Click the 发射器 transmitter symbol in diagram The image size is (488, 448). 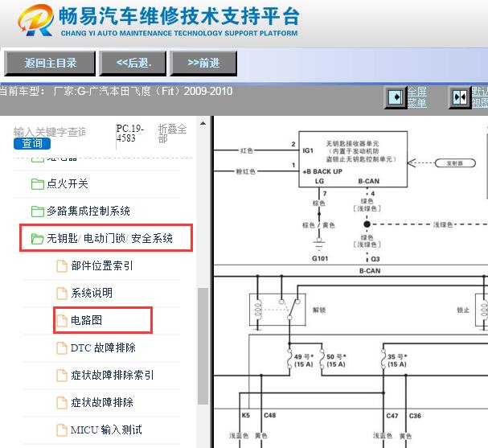[x=455, y=163]
